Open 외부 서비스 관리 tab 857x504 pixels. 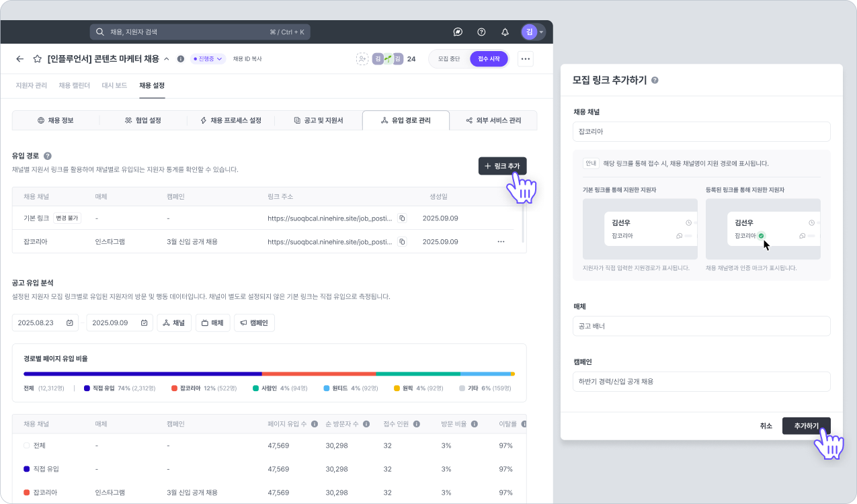click(x=493, y=120)
